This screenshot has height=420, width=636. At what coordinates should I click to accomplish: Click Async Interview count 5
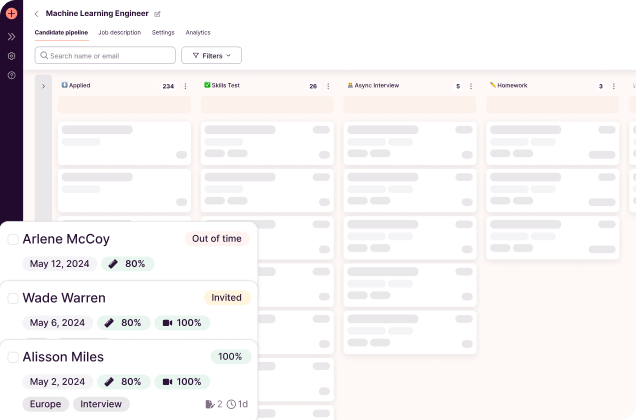pos(458,86)
